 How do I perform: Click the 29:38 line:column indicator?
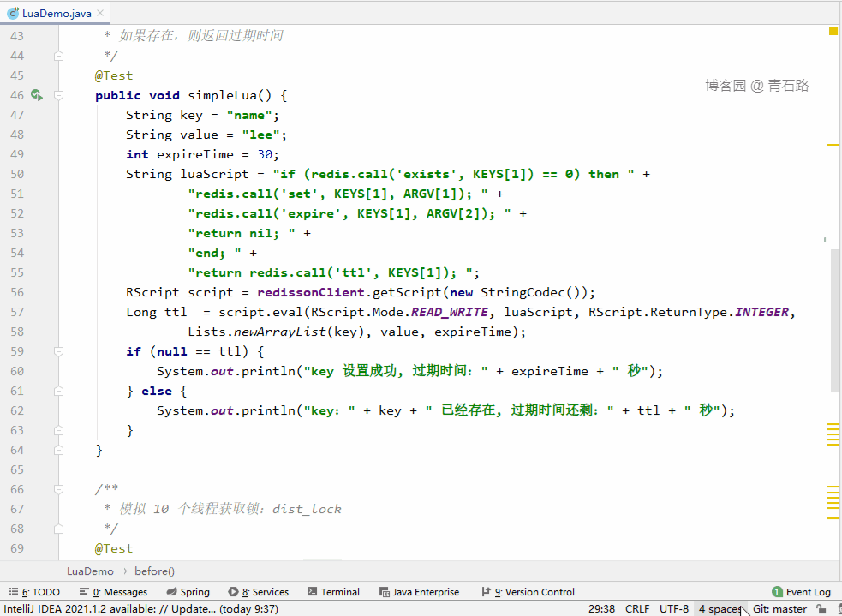[x=602, y=608]
